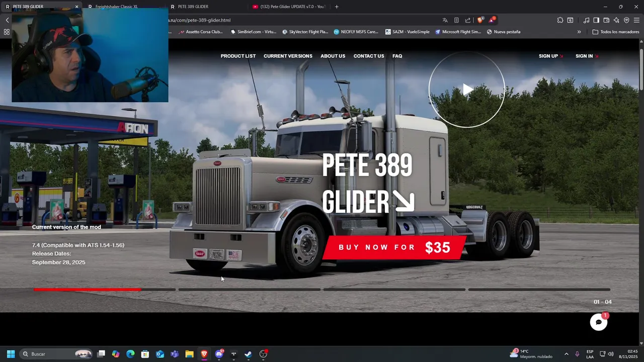644x362 pixels.
Task: Click the translate page icon in address bar
Action: (445, 20)
